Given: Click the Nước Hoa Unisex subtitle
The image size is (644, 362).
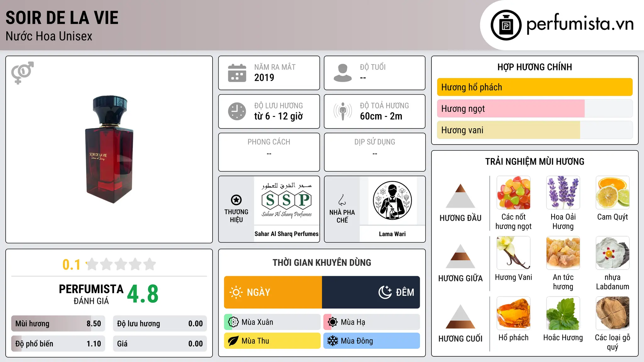Looking at the screenshot, I should [49, 36].
